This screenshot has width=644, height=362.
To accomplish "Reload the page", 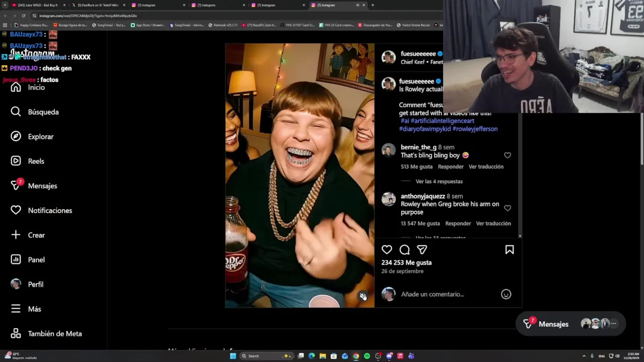I will click(x=23, y=16).
